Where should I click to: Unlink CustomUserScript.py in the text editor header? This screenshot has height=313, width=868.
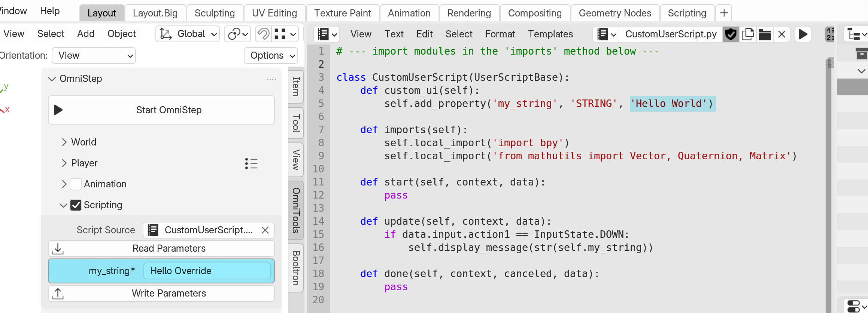781,34
